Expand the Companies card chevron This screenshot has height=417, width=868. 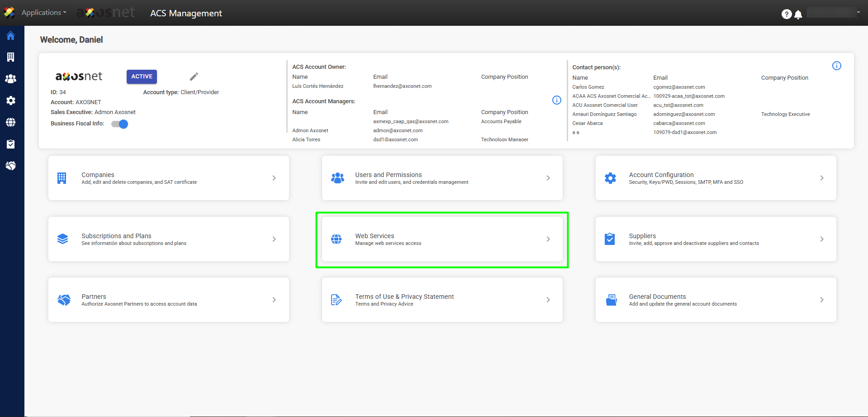[x=274, y=178]
